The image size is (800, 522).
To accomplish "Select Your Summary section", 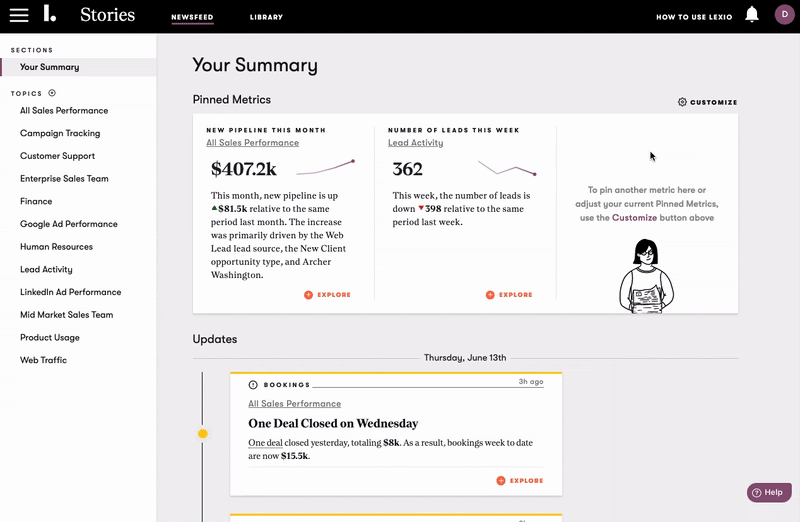I will [x=78, y=67].
